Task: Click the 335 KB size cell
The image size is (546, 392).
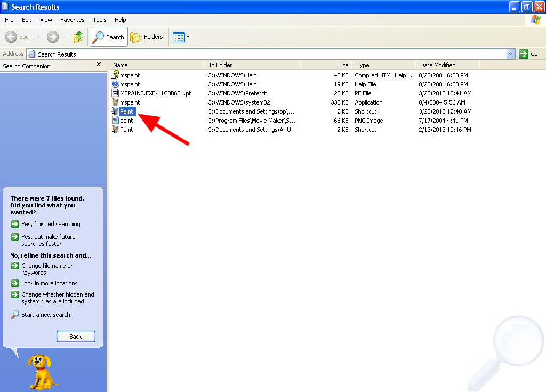Action: [x=340, y=102]
